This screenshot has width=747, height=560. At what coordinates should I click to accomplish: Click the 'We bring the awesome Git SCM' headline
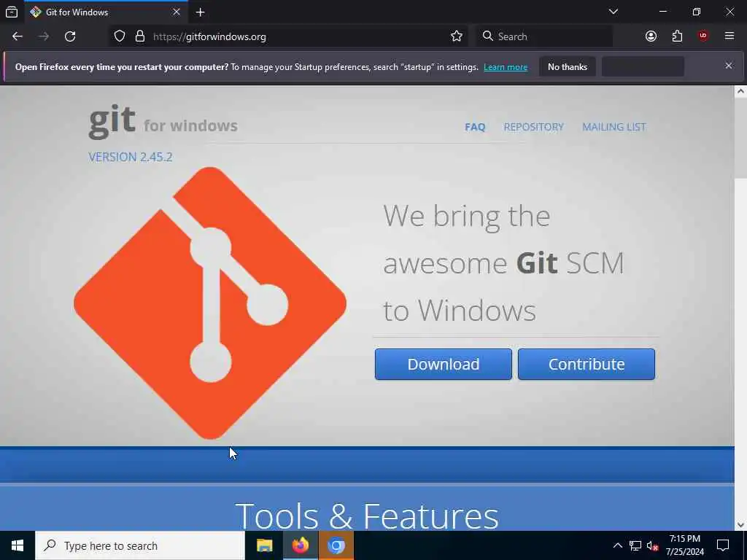503,262
